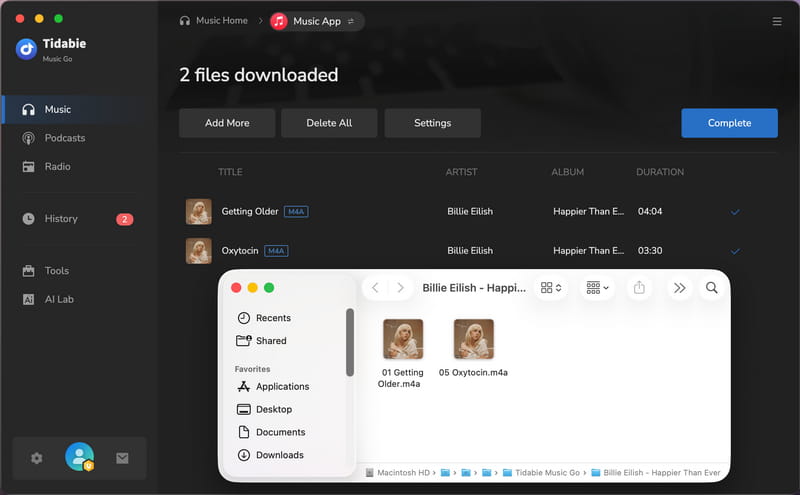This screenshot has height=495, width=800.
Task: Click the Music App source icon
Action: (279, 21)
